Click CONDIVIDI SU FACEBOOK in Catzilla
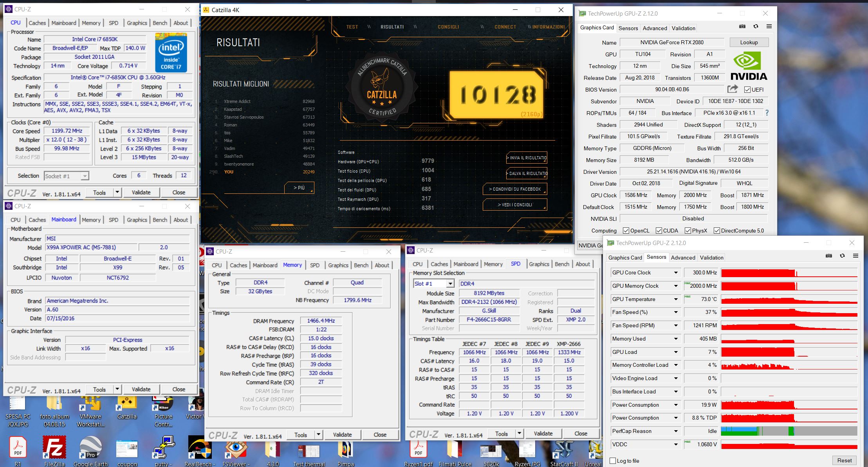The height and width of the screenshot is (467, 868). [x=515, y=189]
